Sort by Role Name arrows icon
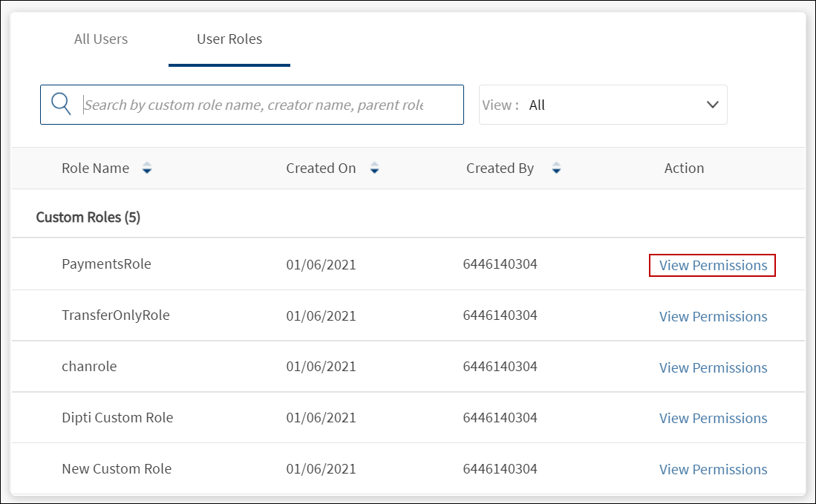The image size is (816, 504). (x=147, y=168)
